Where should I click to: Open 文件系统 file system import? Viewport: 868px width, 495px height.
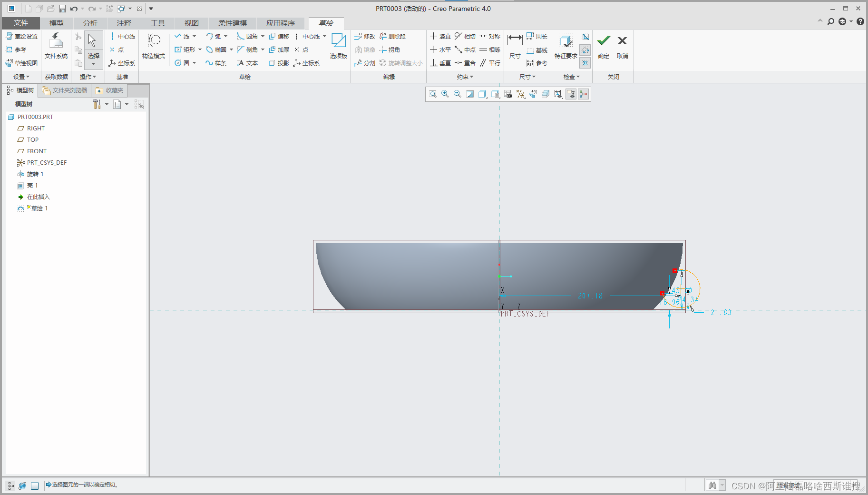56,46
